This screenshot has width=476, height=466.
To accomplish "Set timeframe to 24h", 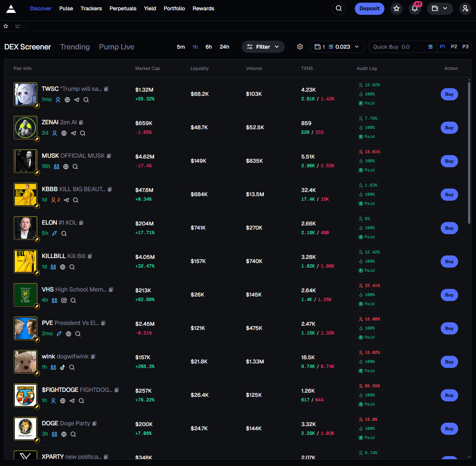I will (x=225, y=47).
